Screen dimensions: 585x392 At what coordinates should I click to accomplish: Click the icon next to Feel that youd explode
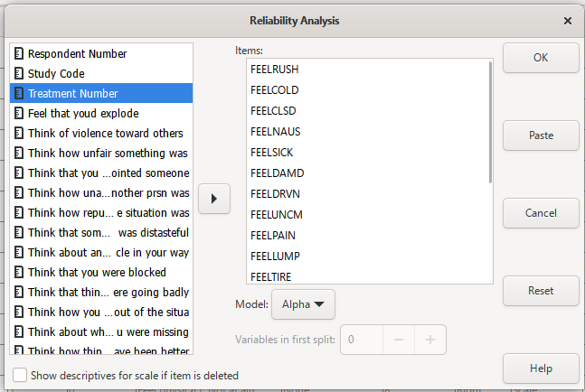pyautogui.click(x=19, y=113)
